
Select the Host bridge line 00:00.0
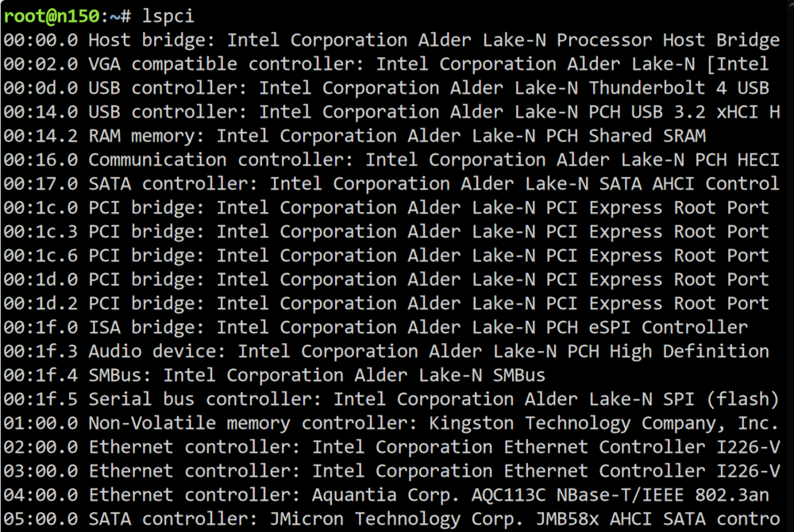tap(391, 40)
